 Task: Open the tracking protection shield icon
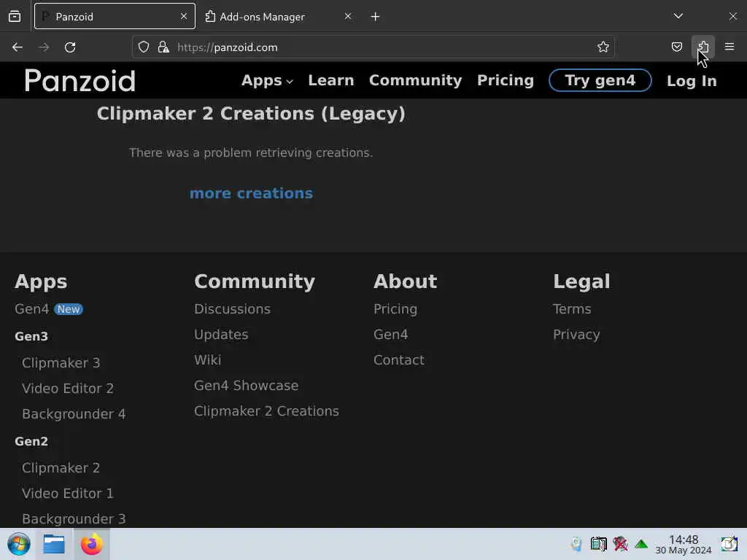tap(144, 47)
